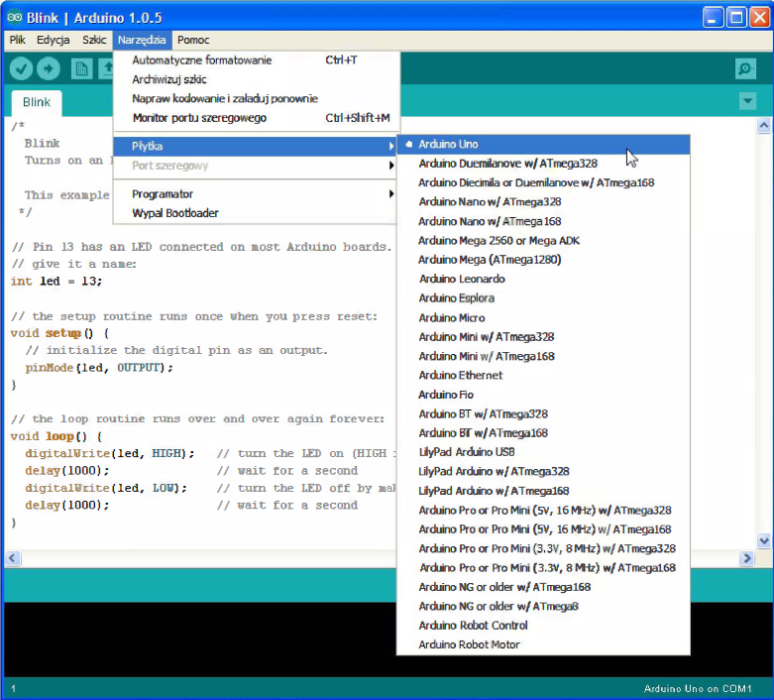The height and width of the screenshot is (700, 774).
Task: Click Napraw kodowanie i załaduj ponownie
Action: click(256, 99)
